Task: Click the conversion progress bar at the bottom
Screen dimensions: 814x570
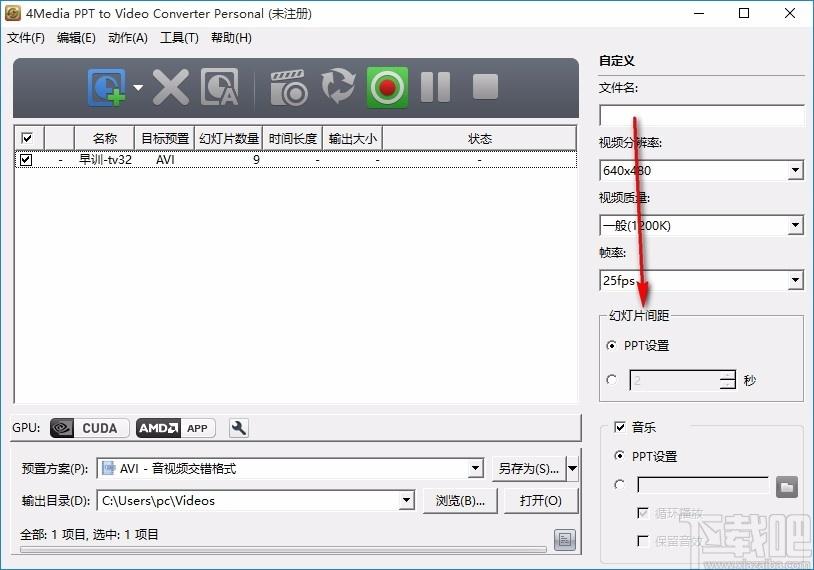Action: pyautogui.click(x=283, y=549)
